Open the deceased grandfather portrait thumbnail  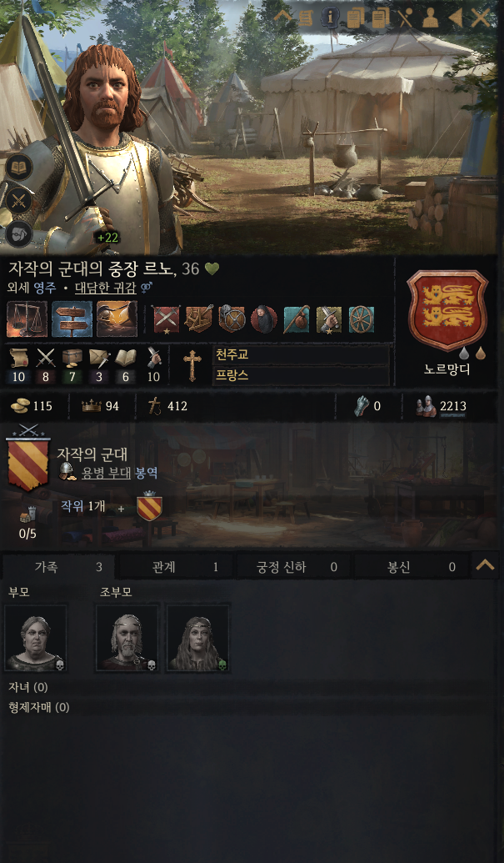click(127, 638)
